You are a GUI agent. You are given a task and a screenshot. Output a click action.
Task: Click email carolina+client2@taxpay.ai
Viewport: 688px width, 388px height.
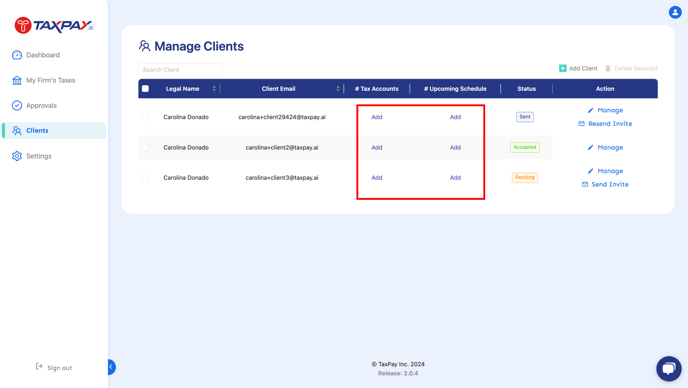click(282, 147)
